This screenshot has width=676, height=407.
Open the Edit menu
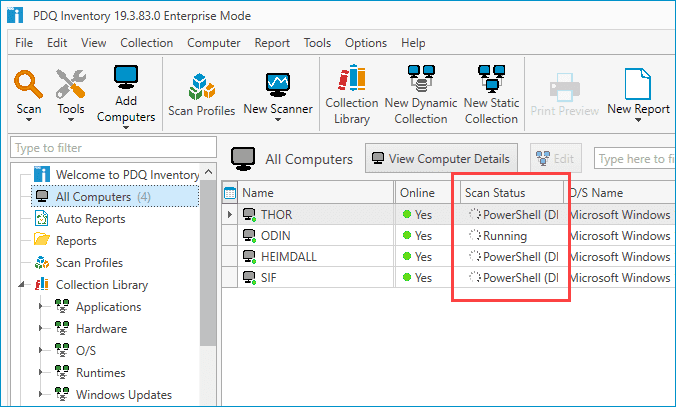[57, 43]
